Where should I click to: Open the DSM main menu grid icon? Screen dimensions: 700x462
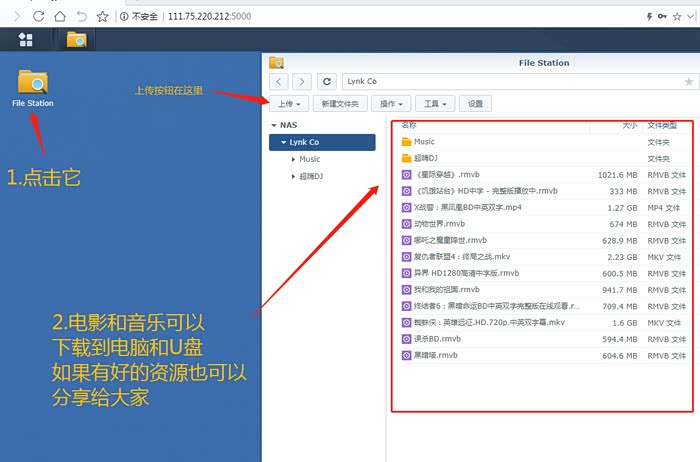click(25, 40)
